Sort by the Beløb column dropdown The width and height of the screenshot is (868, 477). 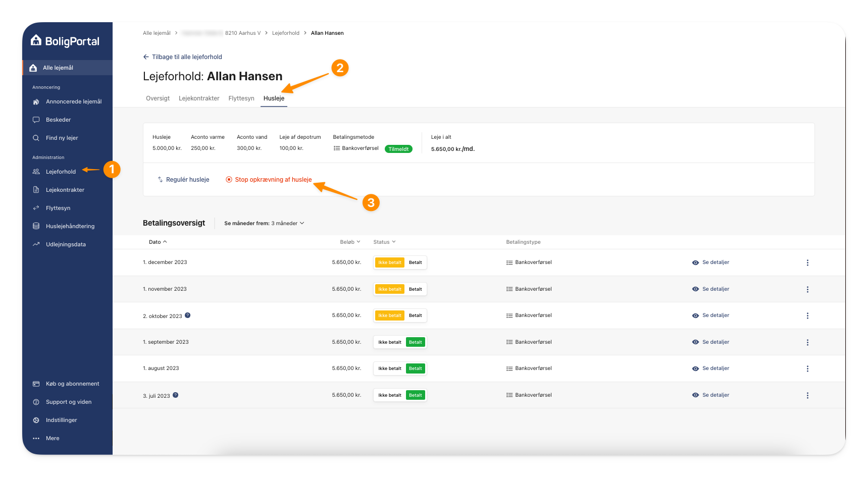pyautogui.click(x=350, y=242)
